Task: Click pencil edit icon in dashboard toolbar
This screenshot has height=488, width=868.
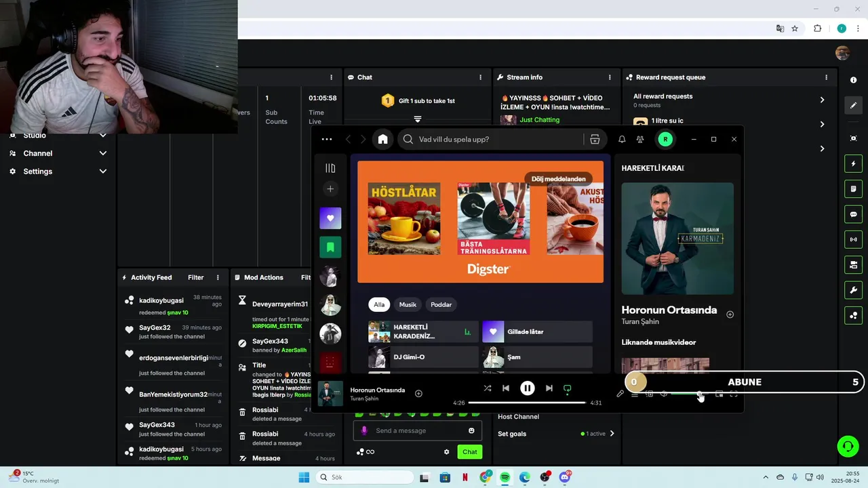Action: pos(853,105)
